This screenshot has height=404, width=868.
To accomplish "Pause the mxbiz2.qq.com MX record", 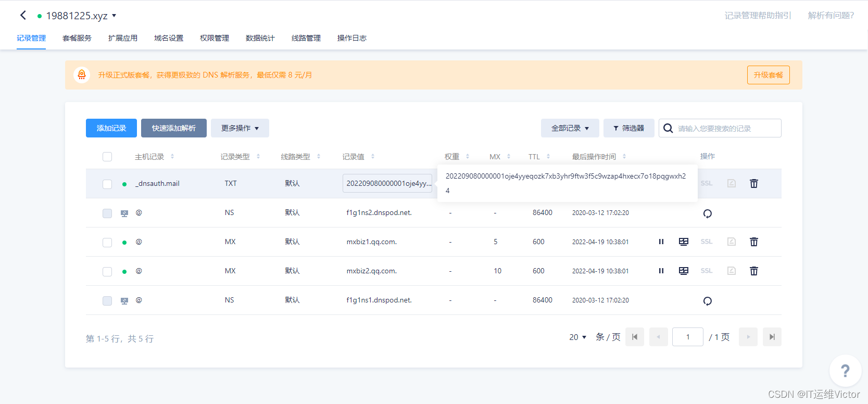I will click(661, 271).
